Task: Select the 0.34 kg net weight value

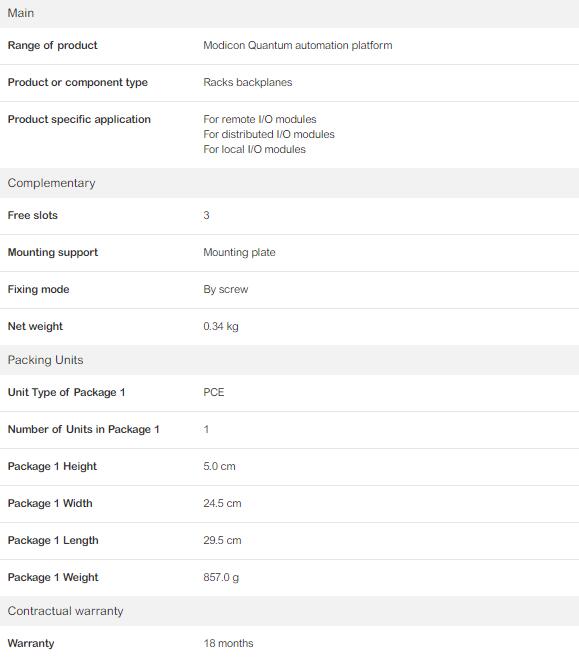Action: click(x=221, y=326)
